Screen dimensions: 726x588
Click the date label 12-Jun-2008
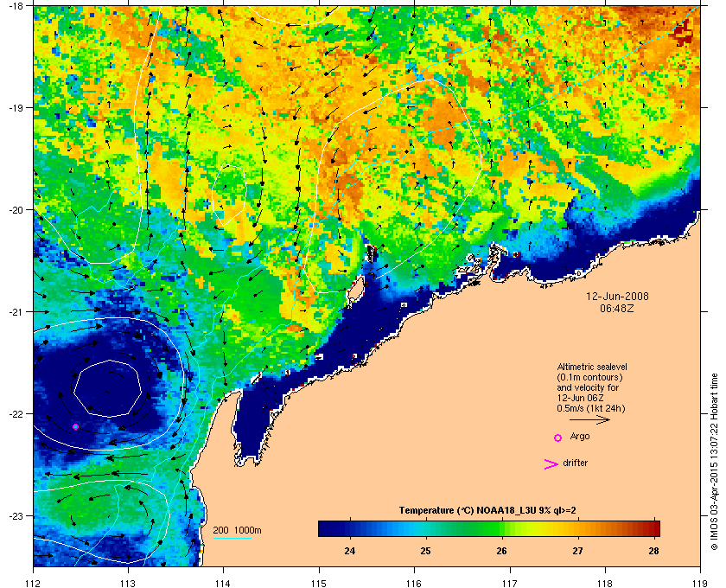[617, 296]
